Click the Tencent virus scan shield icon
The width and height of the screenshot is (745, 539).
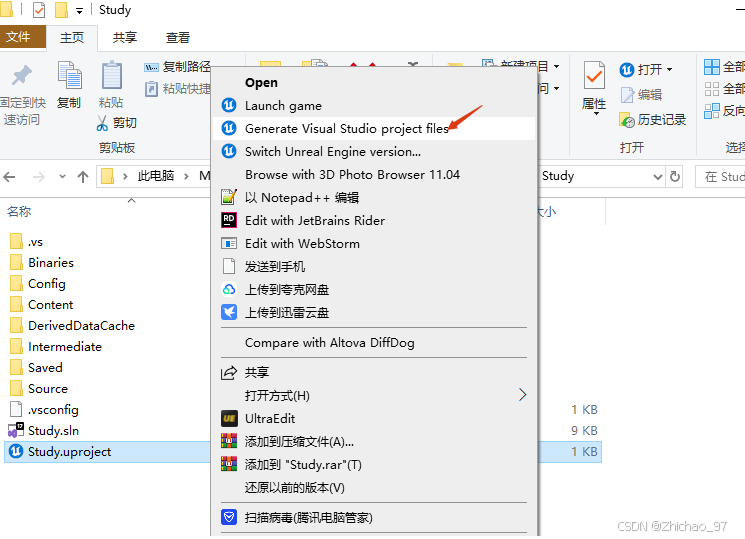(229, 518)
